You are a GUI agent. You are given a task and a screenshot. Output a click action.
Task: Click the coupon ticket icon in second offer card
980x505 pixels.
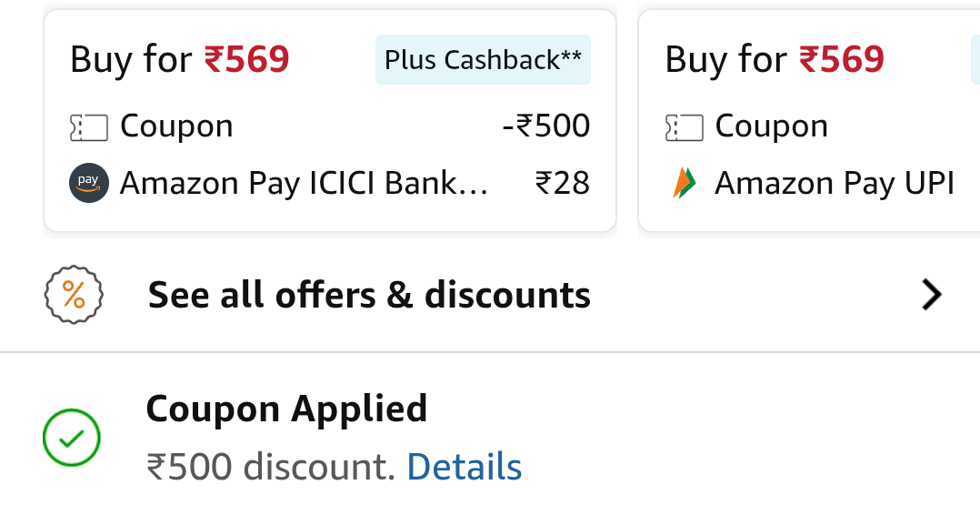click(x=684, y=127)
